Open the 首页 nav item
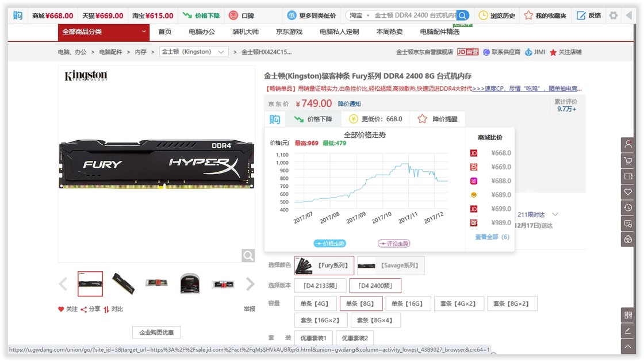Screen dimensions: 644x362 point(165,32)
